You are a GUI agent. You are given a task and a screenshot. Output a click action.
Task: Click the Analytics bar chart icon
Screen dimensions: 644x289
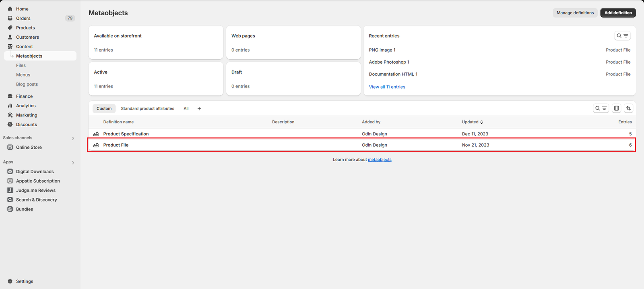point(10,106)
